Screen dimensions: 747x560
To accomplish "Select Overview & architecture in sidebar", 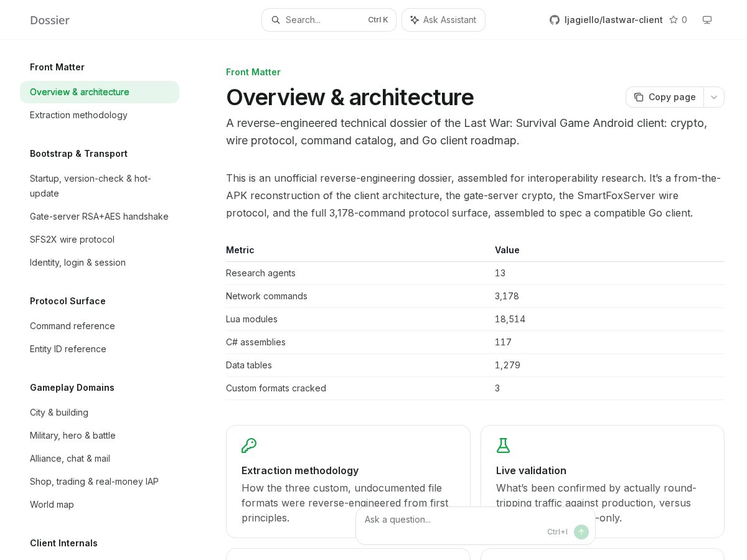I will click(100, 92).
